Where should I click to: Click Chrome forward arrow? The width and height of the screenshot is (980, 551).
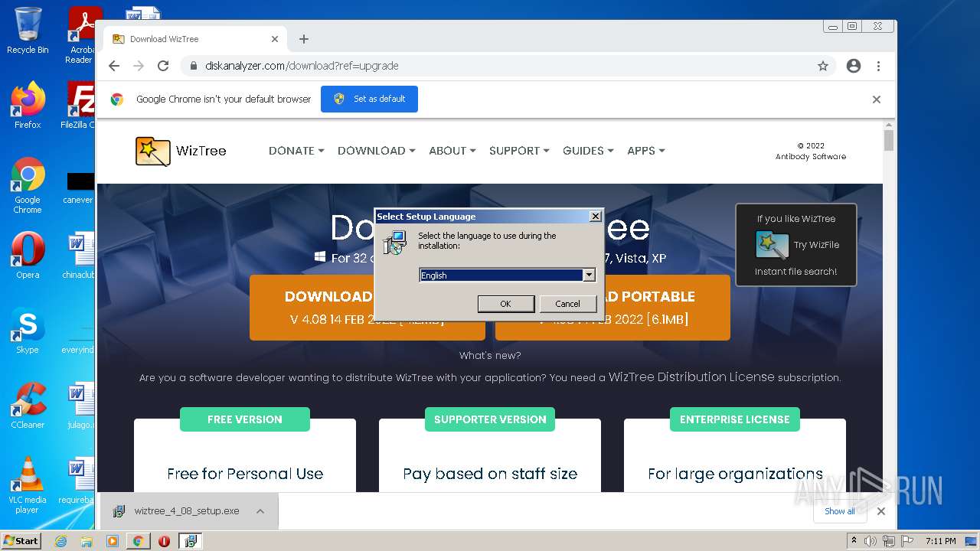tap(139, 66)
